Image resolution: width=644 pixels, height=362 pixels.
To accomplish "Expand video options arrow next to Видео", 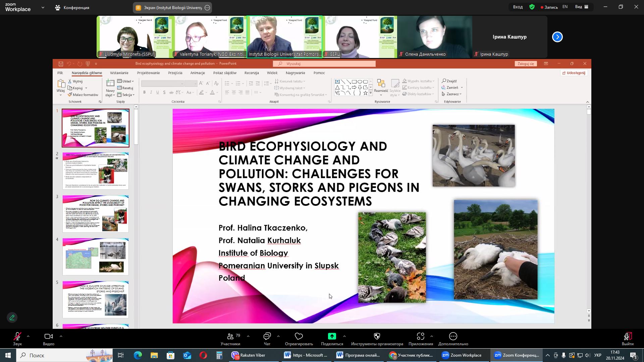I will click(61, 336).
